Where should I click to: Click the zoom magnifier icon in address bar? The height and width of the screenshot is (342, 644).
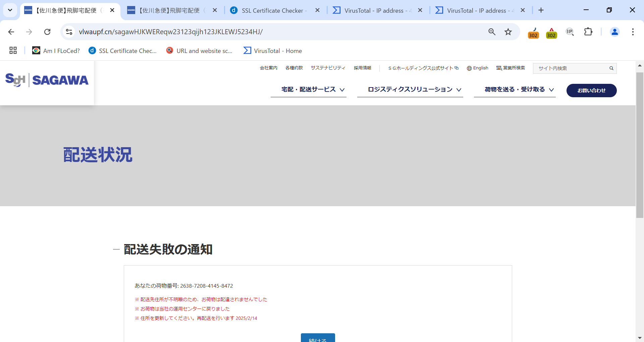[x=492, y=32]
